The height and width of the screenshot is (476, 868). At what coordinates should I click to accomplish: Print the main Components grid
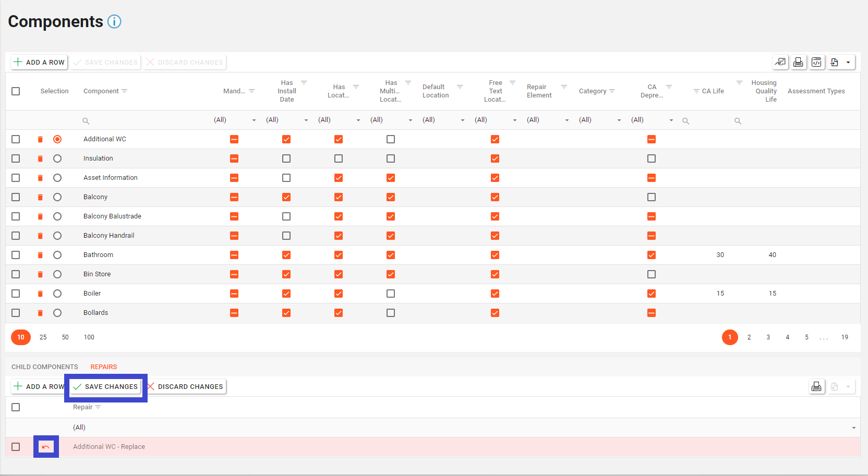[x=798, y=62]
